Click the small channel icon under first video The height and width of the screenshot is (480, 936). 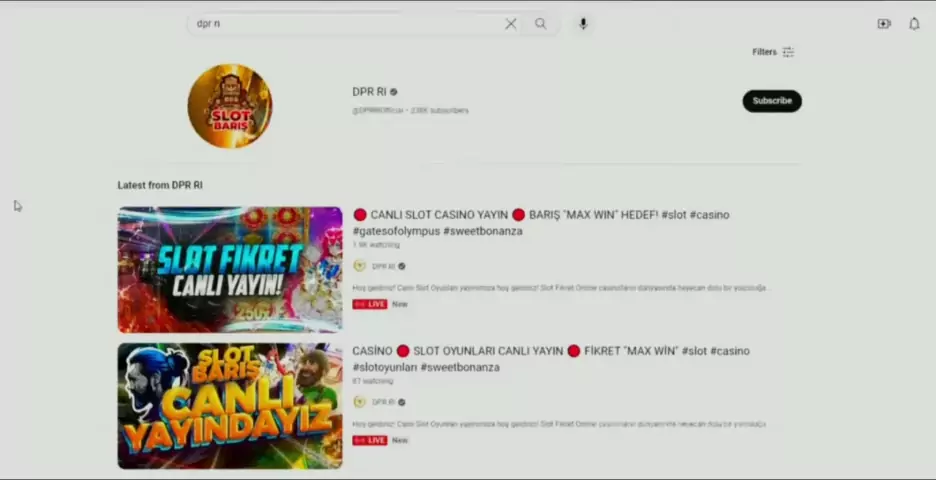click(360, 266)
